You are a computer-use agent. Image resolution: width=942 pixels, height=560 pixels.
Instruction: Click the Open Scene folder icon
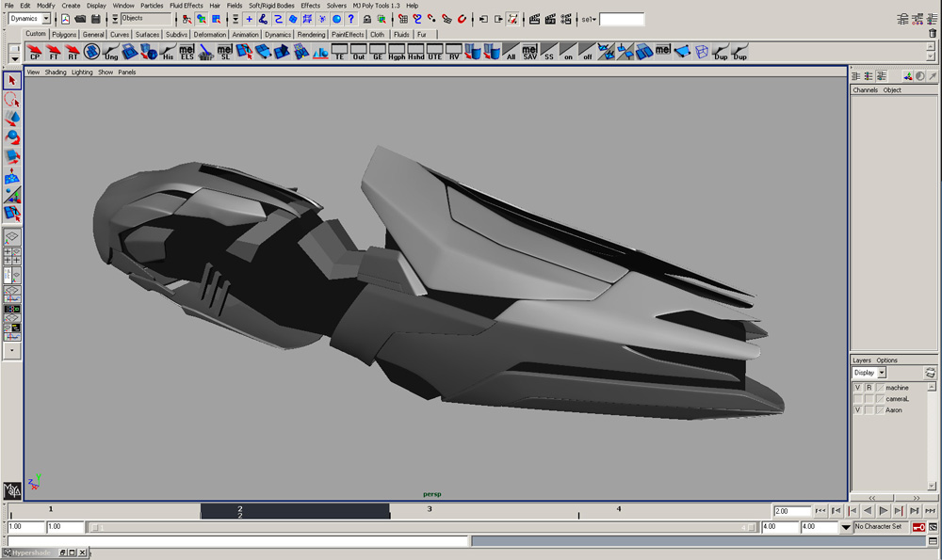(80, 19)
